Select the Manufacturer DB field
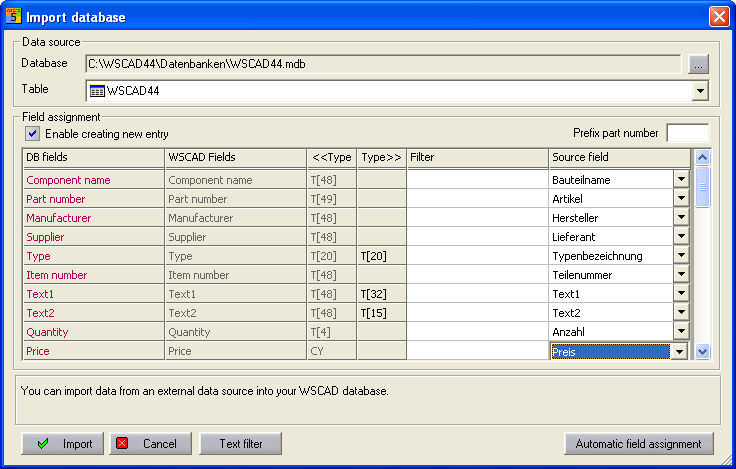This screenshot has height=469, width=736. click(93, 218)
